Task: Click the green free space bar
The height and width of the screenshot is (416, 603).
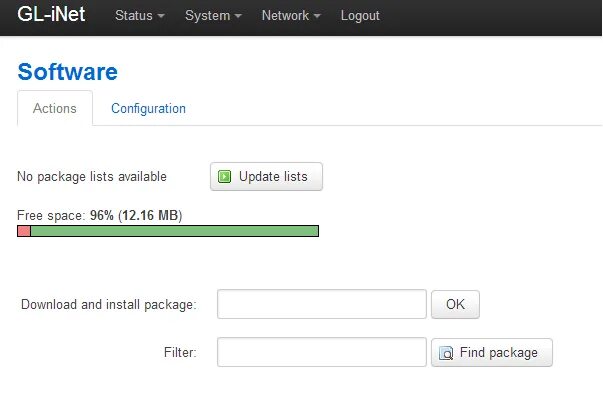Action: tap(174, 232)
